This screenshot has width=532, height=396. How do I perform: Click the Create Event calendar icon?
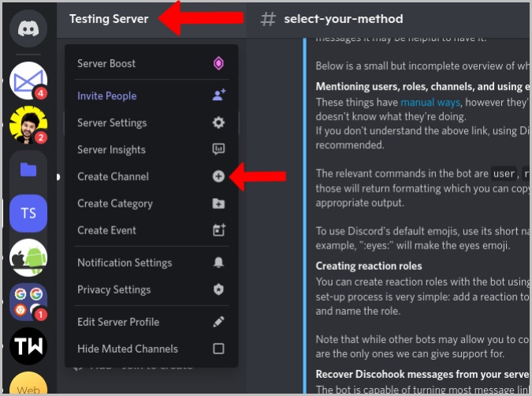click(x=219, y=230)
